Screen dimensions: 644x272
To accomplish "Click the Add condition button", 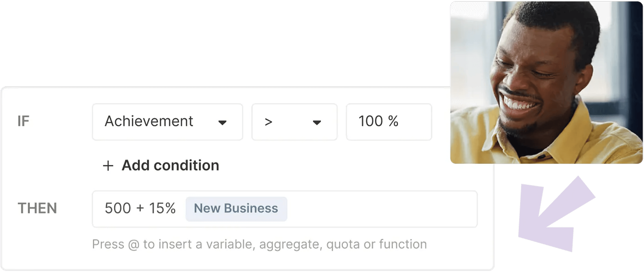I will click(x=161, y=165).
